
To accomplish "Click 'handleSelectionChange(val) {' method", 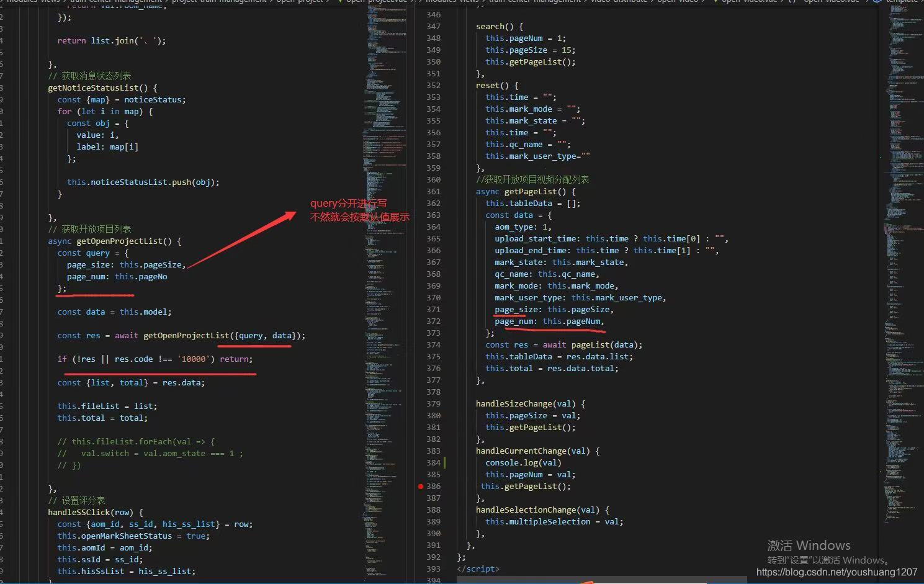I will point(542,510).
